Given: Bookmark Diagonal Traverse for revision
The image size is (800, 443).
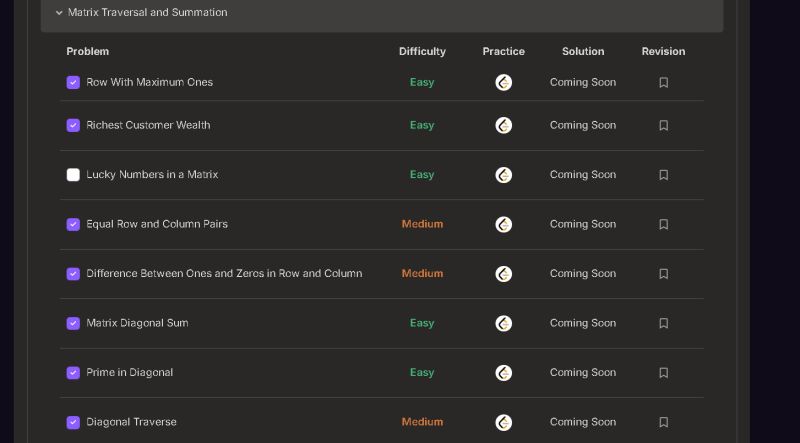Looking at the screenshot, I should [x=663, y=422].
